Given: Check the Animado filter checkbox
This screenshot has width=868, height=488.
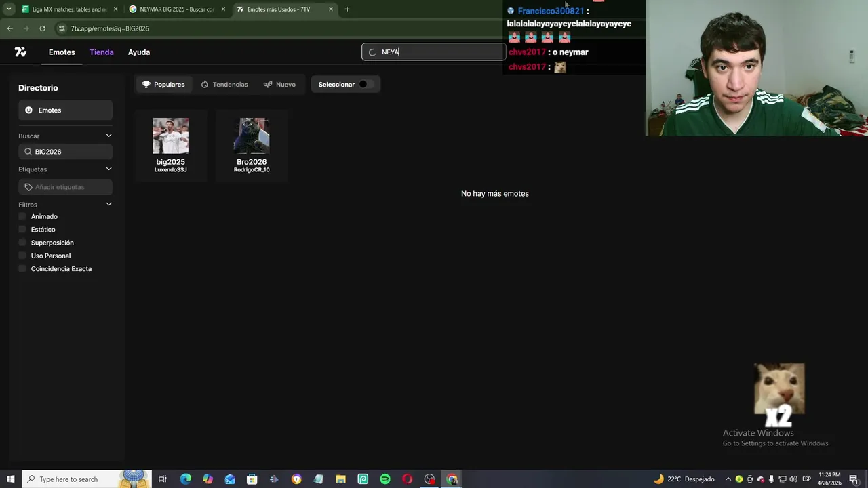Looking at the screenshot, I should click(22, 216).
